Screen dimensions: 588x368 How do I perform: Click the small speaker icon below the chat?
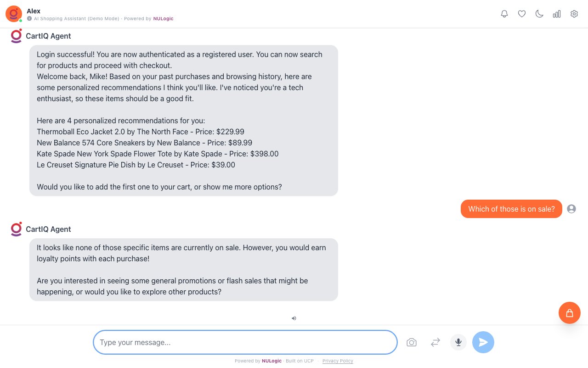click(x=294, y=318)
